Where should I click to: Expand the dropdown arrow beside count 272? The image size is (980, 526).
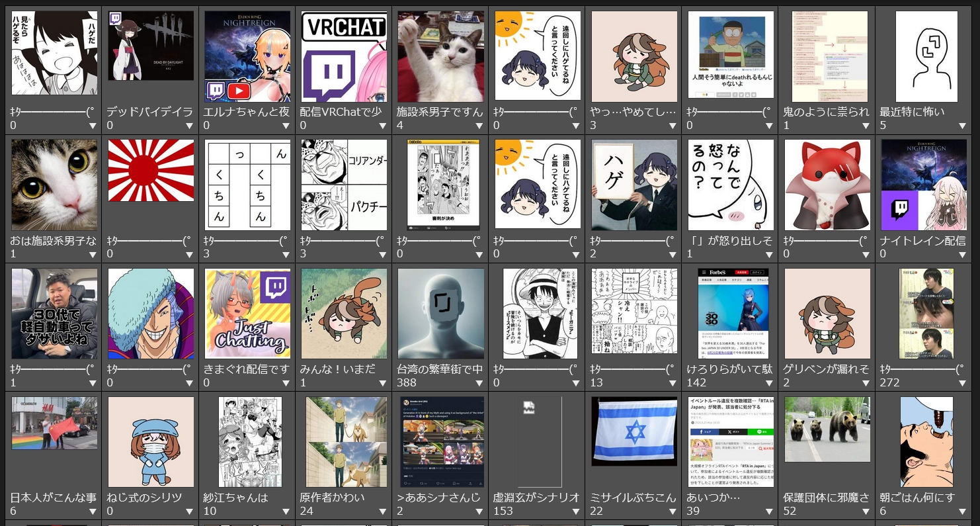pyautogui.click(x=962, y=383)
